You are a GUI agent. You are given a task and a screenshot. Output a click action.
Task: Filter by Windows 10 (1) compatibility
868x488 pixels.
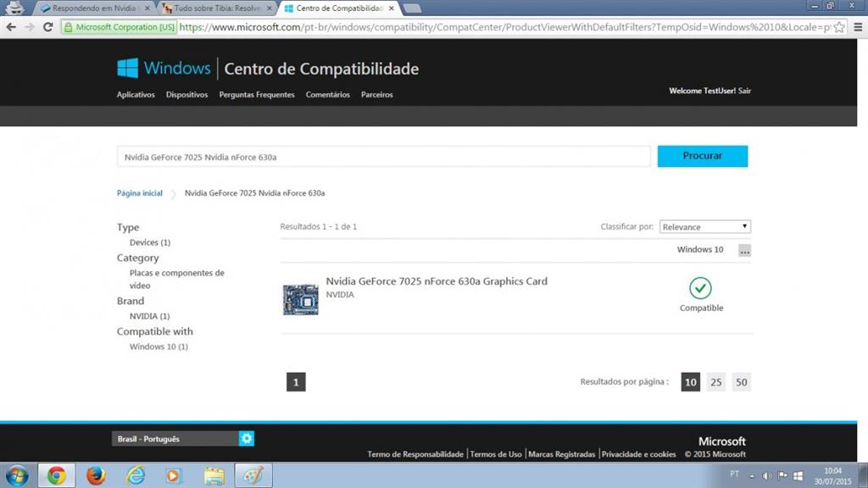159,347
